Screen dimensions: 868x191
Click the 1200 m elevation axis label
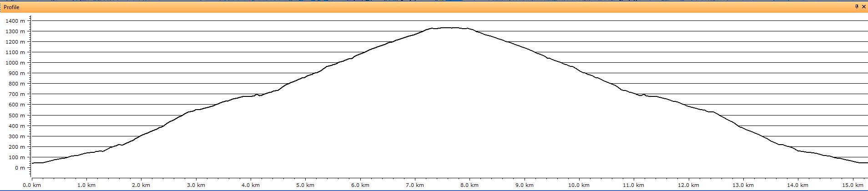[x=15, y=42]
